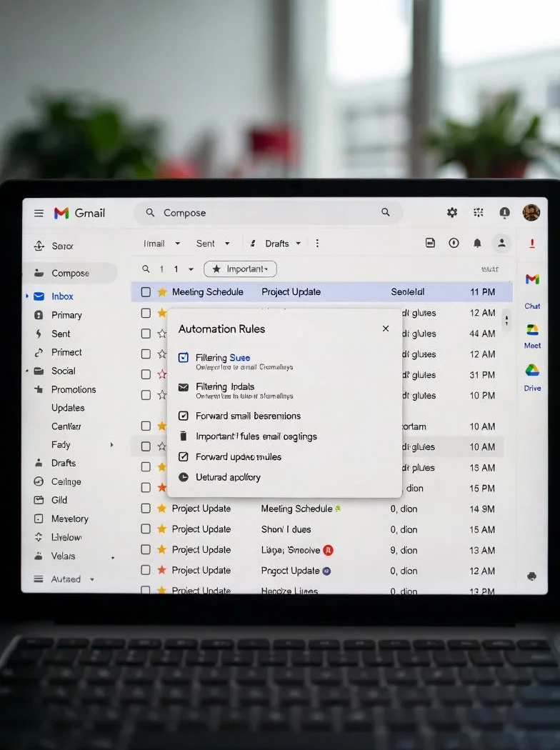
Task: Open the hamburger main menu
Action: click(39, 213)
